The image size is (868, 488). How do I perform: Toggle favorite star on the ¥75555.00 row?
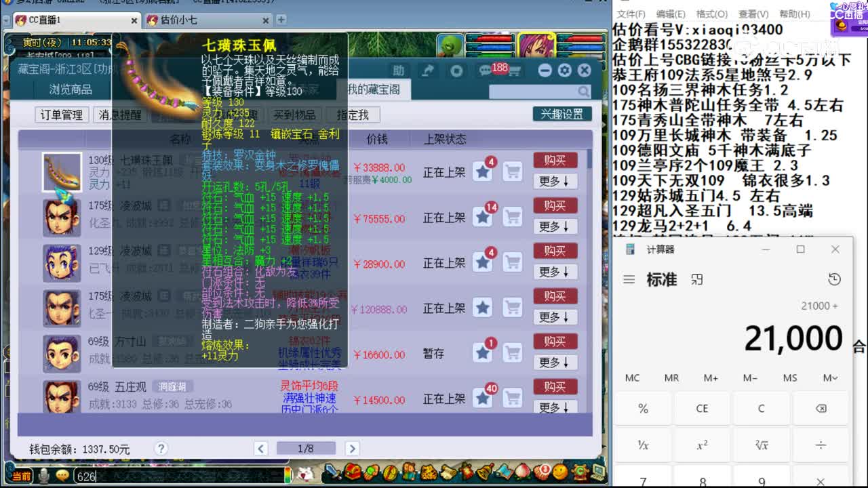(483, 218)
